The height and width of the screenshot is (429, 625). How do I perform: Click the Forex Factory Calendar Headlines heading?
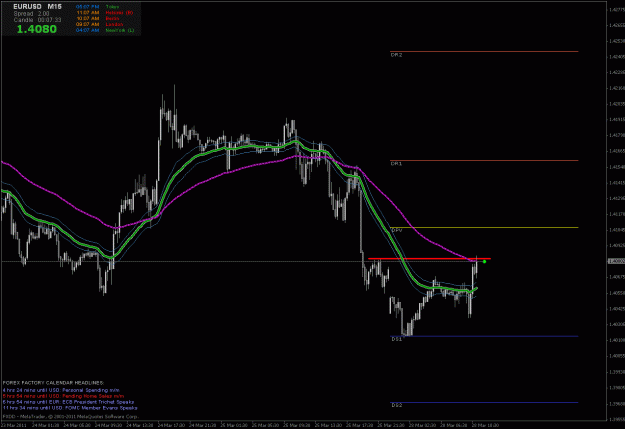pos(53,383)
